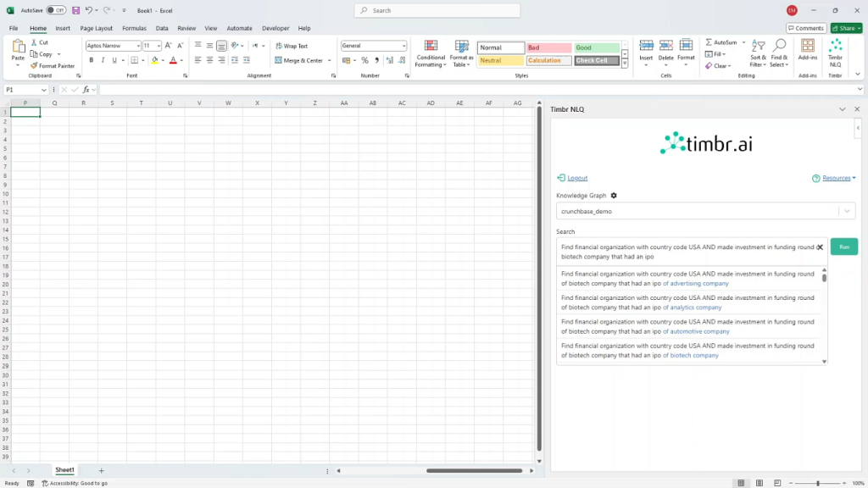Select the Cut scissors icon

coord(34,42)
